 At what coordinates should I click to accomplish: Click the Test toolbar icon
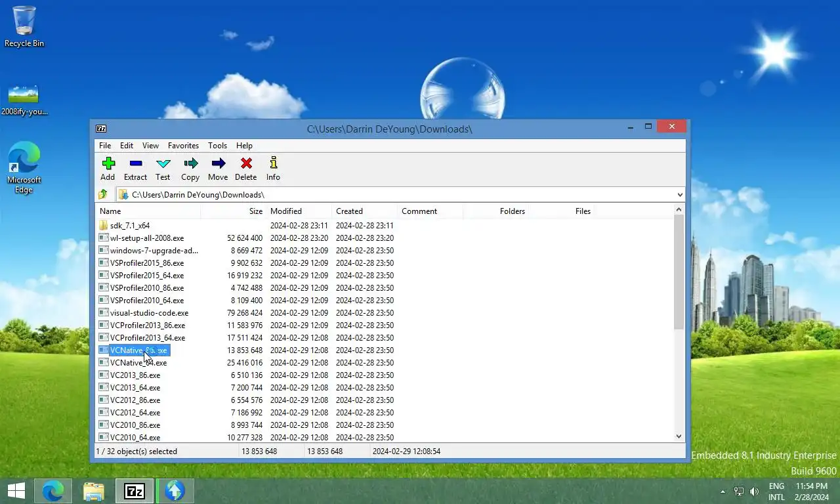(163, 169)
